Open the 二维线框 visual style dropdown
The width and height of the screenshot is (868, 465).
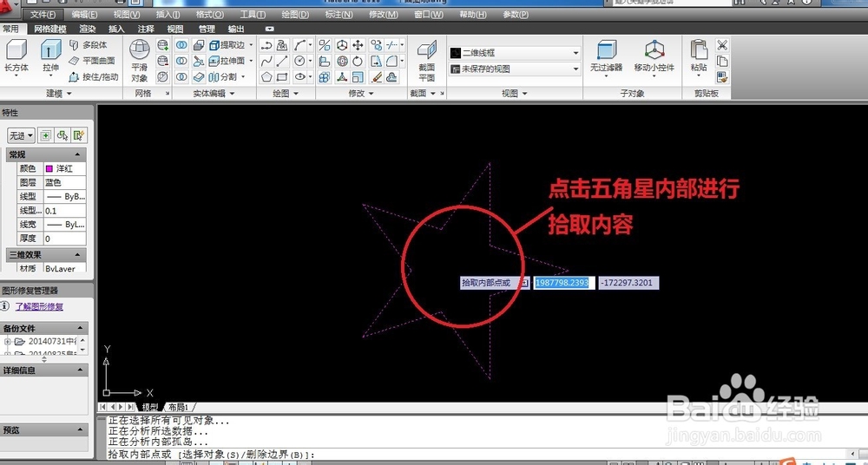pyautogui.click(x=514, y=53)
